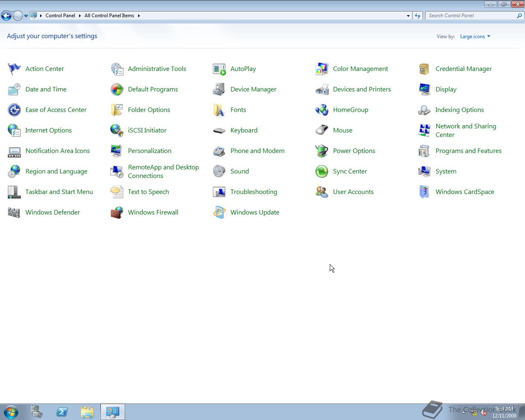Image resolution: width=525 pixels, height=420 pixels.
Task: Expand the root arrow before Control Panel breadcrumb
Action: 41,16
